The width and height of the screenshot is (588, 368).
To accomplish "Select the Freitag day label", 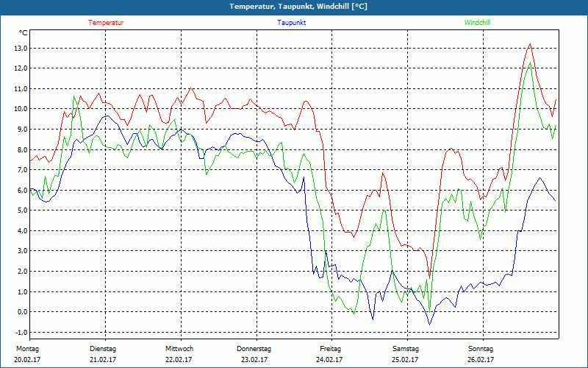I will tap(330, 349).
